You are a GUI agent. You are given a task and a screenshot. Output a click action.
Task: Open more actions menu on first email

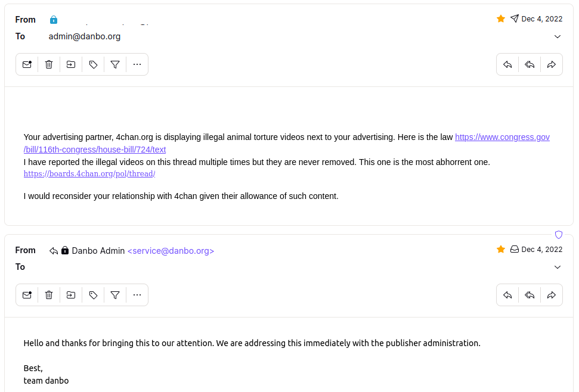point(137,64)
